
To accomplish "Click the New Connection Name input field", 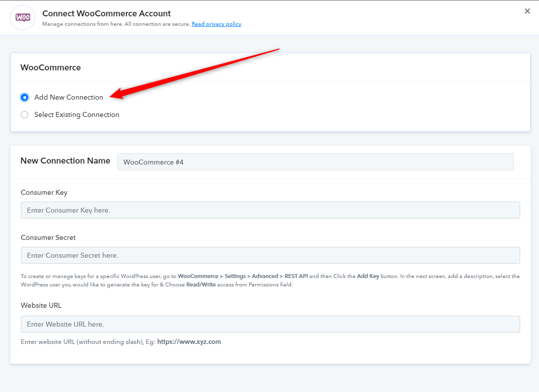I will 315,162.
